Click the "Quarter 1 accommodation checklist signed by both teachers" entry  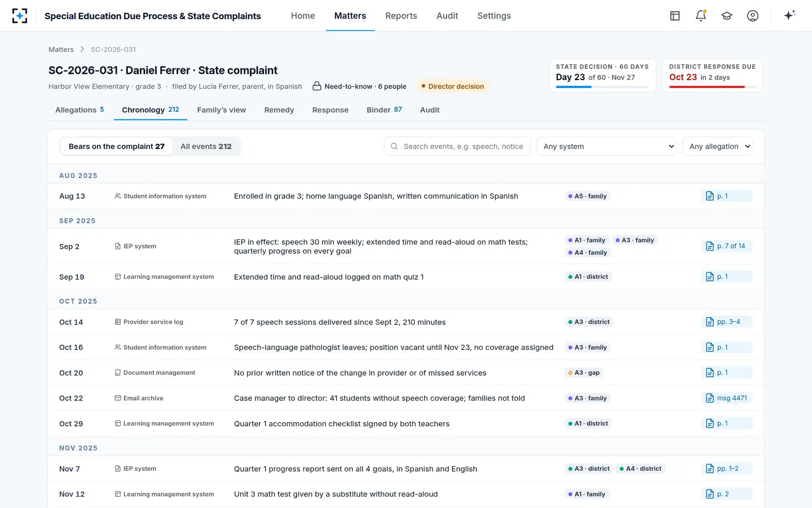(x=342, y=423)
